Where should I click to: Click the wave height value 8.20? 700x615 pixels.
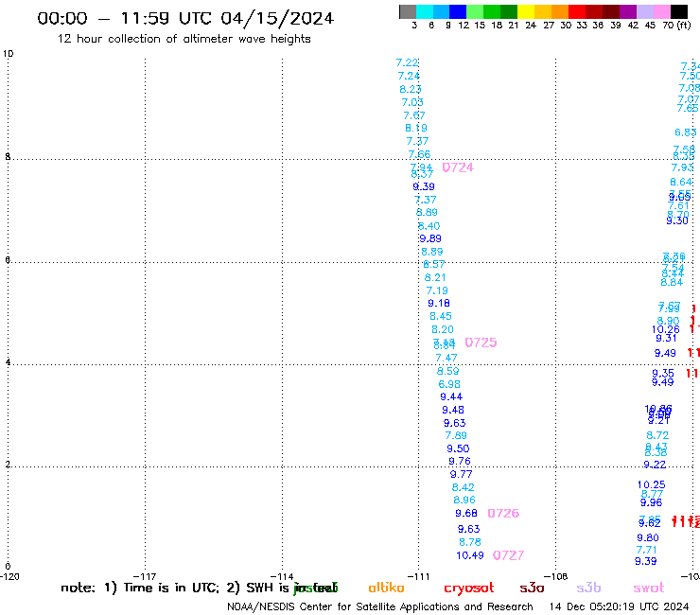443,329
